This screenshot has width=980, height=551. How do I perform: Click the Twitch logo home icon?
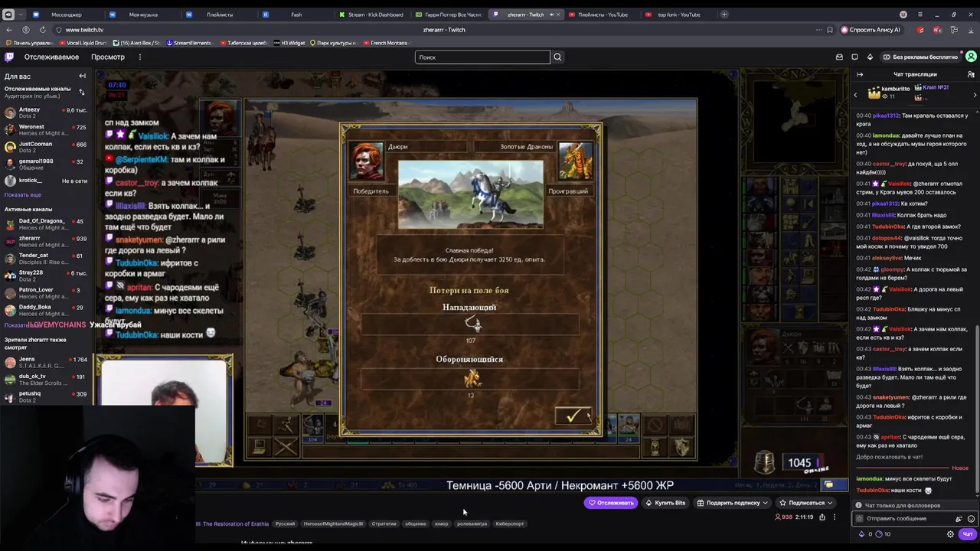coord(9,57)
